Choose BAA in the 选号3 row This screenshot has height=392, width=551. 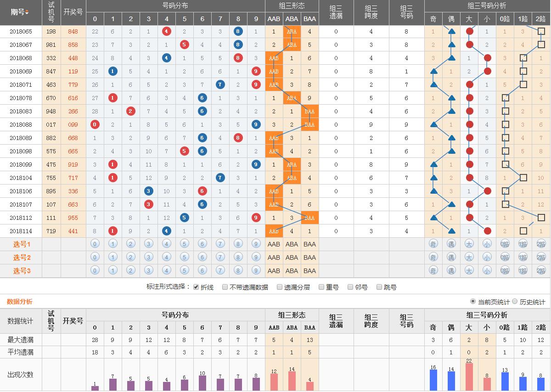pyautogui.click(x=309, y=271)
